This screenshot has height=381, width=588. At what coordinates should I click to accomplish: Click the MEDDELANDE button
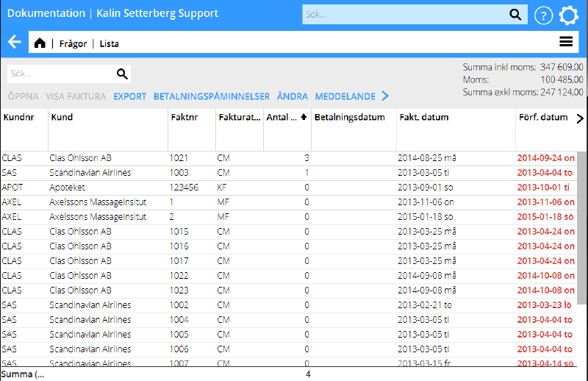pyautogui.click(x=345, y=96)
